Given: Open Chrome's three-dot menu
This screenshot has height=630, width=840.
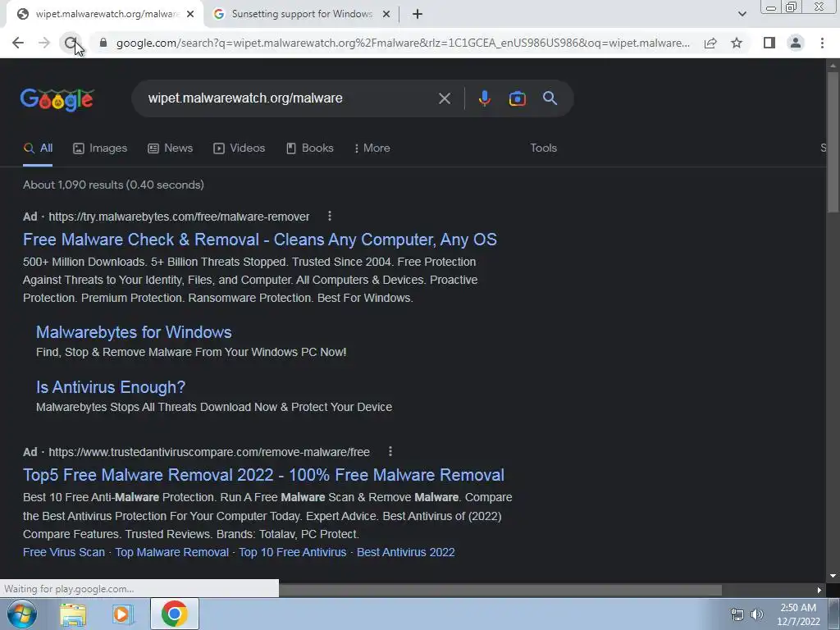Looking at the screenshot, I should click(822, 43).
